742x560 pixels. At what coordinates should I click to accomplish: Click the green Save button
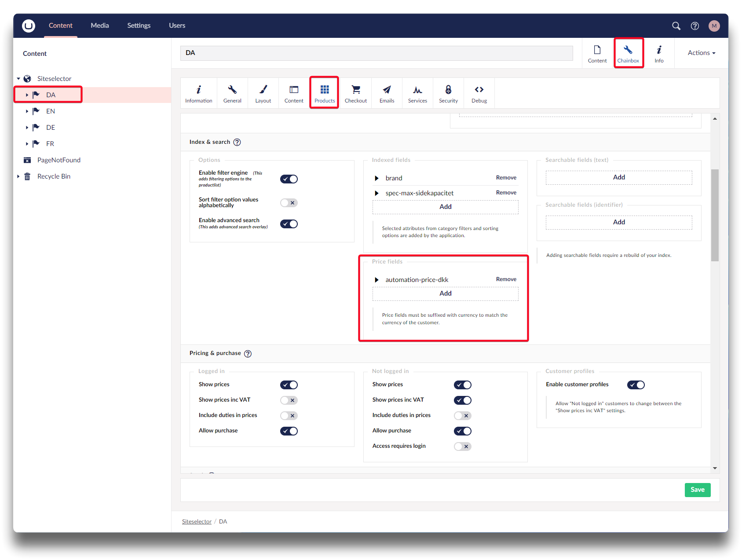coord(697,490)
